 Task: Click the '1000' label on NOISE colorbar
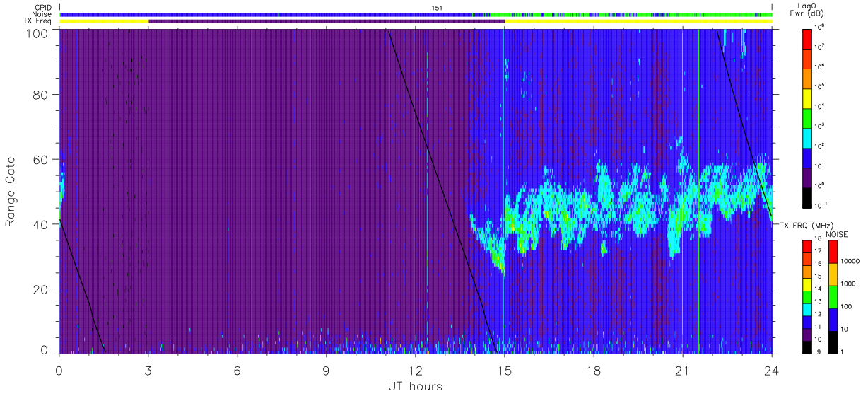pyautogui.click(x=847, y=284)
